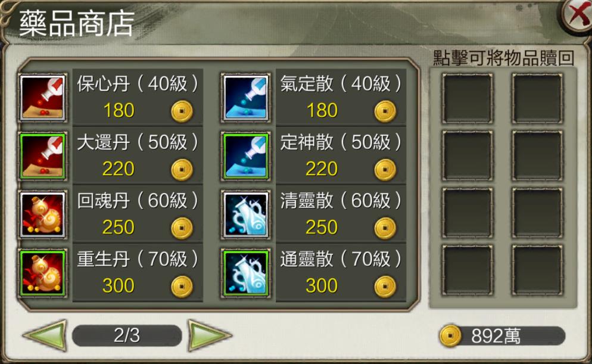Buy 通靈散 (70級) for 300 coins
592x364 pixels.
pos(341,273)
